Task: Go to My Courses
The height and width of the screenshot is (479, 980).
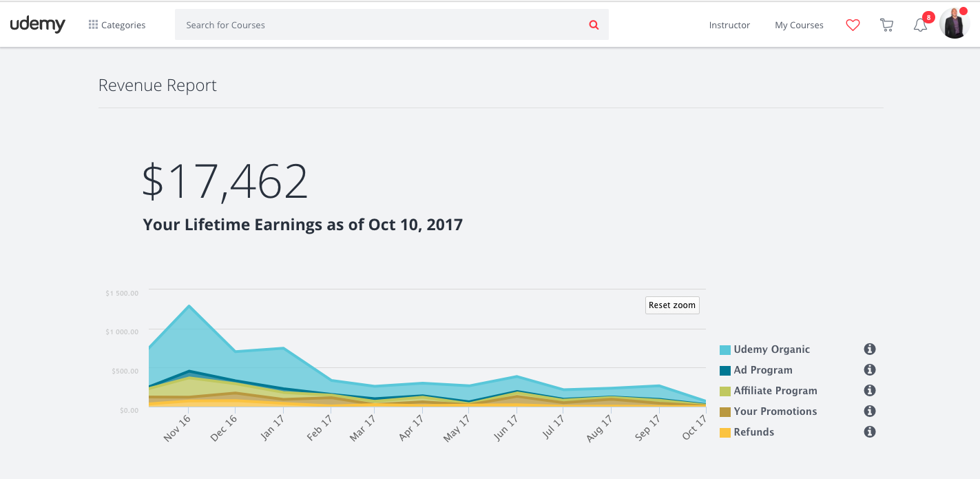Action: (x=799, y=25)
